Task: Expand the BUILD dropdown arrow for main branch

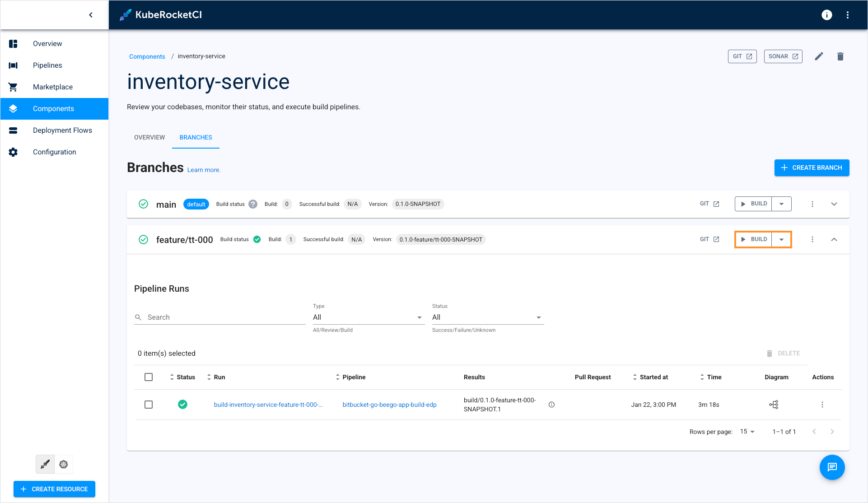Action: (782, 204)
